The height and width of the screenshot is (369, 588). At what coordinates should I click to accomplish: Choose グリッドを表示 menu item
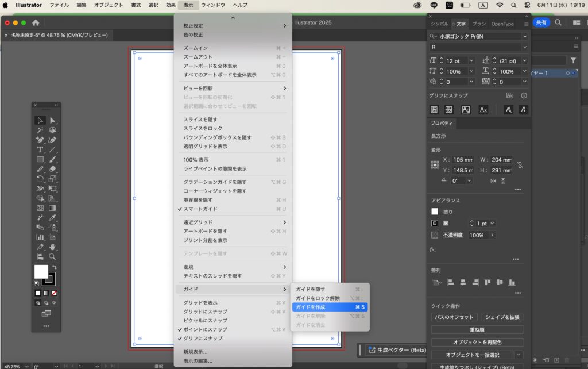pos(233,302)
